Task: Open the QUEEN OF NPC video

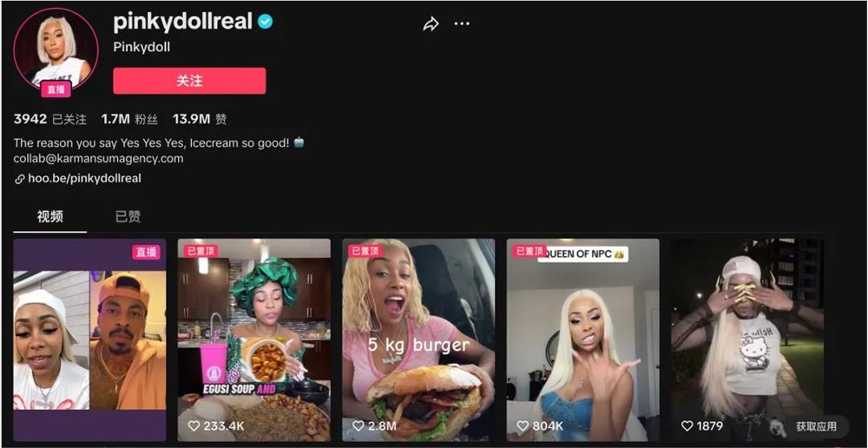Action: (583, 340)
